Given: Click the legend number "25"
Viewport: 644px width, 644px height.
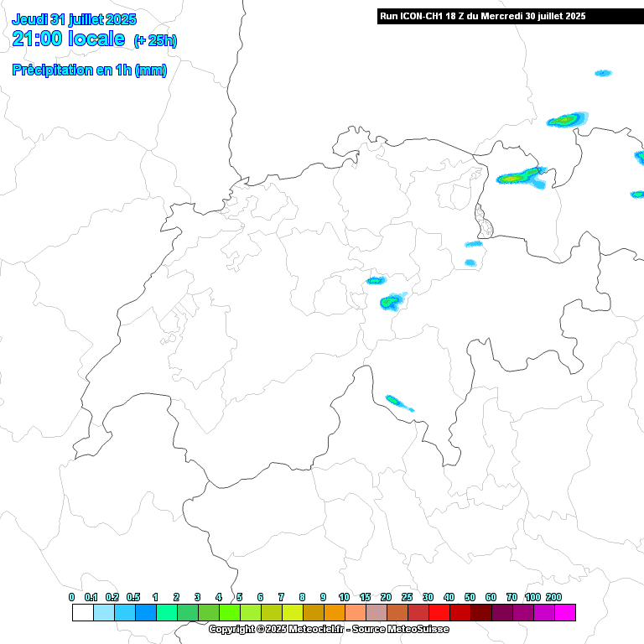Looking at the screenshot, I should 407,597.
